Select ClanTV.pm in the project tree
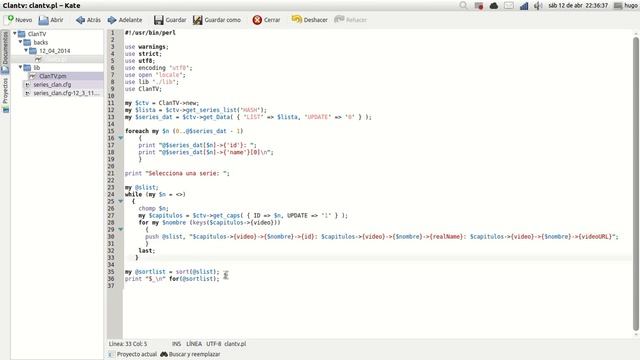Viewport: 640px width, 360px height. (53, 76)
